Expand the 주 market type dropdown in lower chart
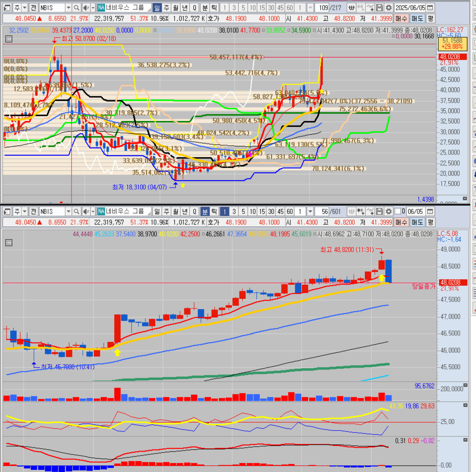476x472 pixels. click(24, 211)
